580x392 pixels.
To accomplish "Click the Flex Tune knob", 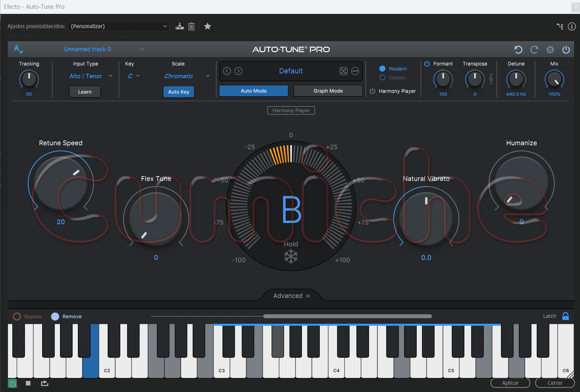I will [x=156, y=219].
